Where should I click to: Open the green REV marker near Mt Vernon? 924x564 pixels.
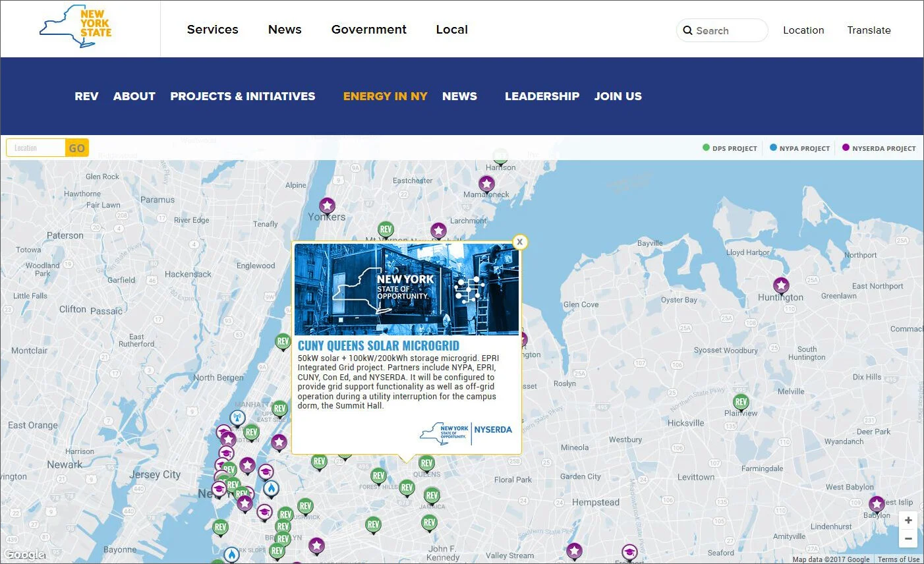(386, 229)
